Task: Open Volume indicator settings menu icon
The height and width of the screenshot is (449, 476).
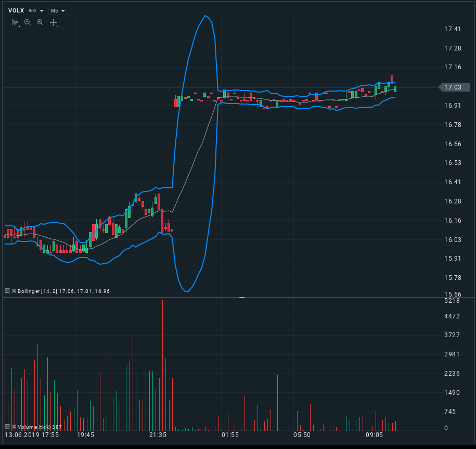Action: (7, 427)
